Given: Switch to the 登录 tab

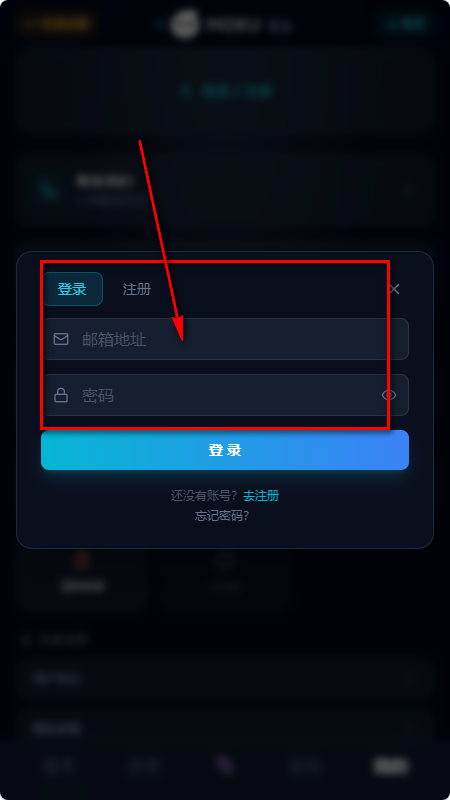Looking at the screenshot, I should 72,289.
